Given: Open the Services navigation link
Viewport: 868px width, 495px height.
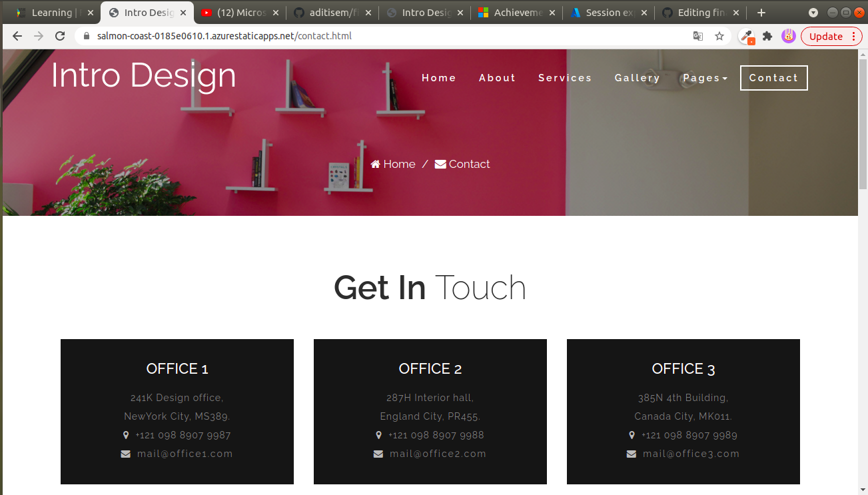Looking at the screenshot, I should coord(565,78).
